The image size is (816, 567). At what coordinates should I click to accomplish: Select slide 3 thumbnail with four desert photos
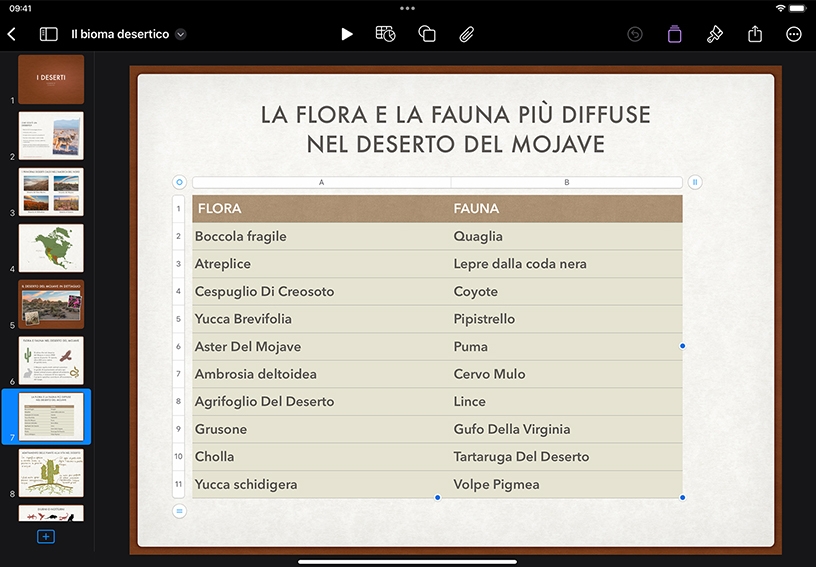[x=51, y=192]
